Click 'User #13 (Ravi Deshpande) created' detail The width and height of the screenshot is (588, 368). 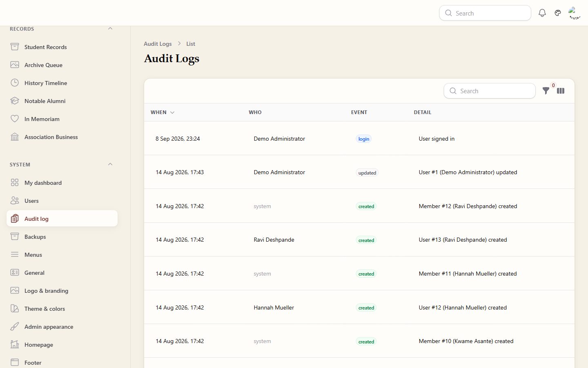(463, 240)
